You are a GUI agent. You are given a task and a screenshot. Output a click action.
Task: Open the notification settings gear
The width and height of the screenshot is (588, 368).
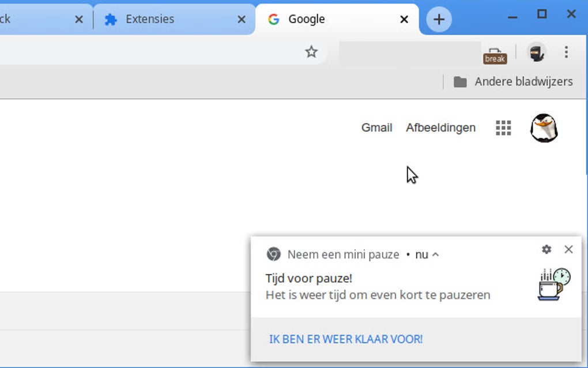tap(546, 249)
